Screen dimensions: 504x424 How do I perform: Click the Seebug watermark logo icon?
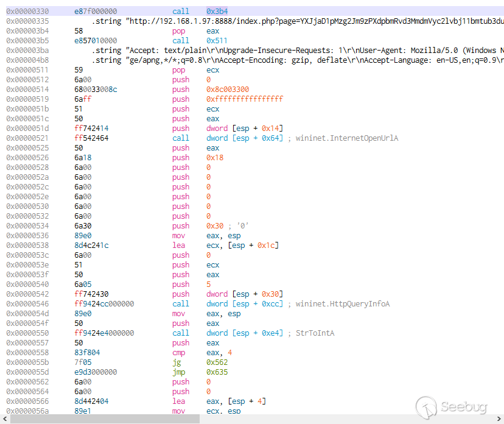pyautogui.click(x=426, y=406)
